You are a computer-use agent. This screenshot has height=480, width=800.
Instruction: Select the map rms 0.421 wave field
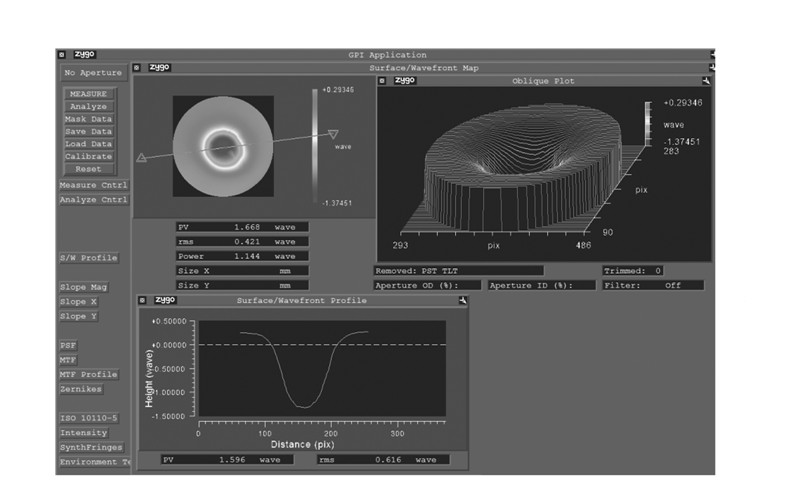(242, 242)
